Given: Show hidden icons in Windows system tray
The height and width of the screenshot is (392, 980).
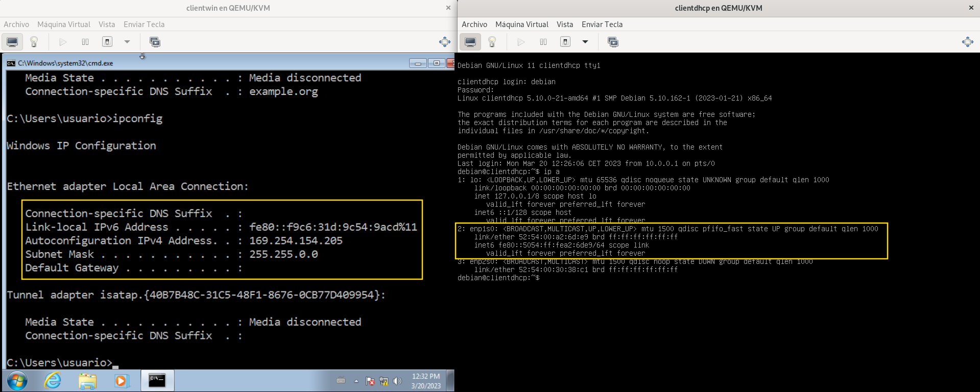Looking at the screenshot, I should tap(356, 381).
